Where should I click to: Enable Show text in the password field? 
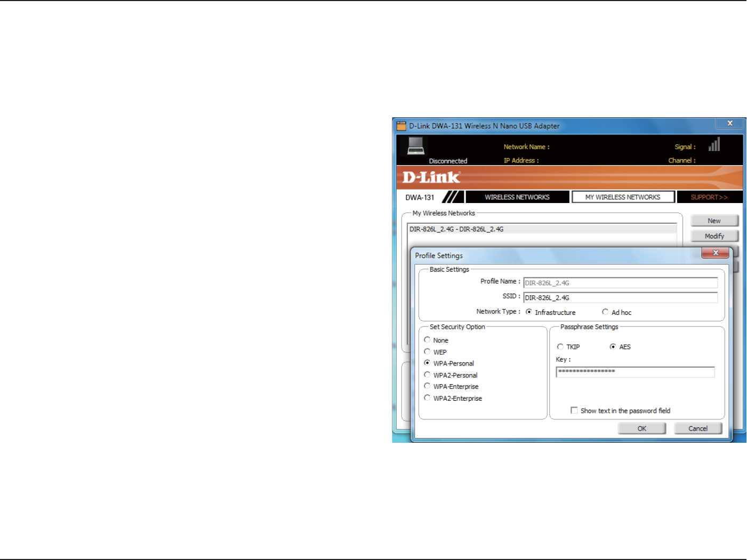click(x=574, y=410)
